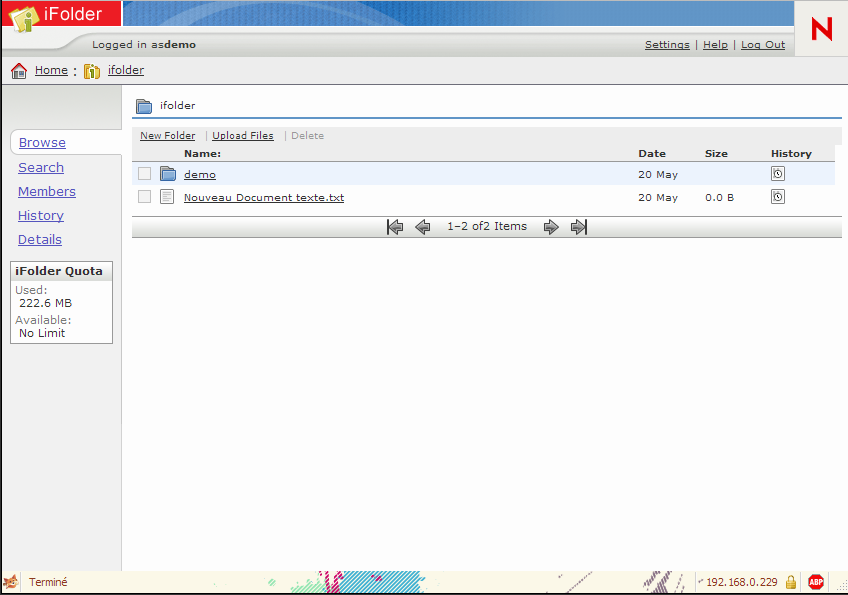Image resolution: width=848 pixels, height=595 pixels.
Task: Open the History section in sidebar
Action: [41, 216]
